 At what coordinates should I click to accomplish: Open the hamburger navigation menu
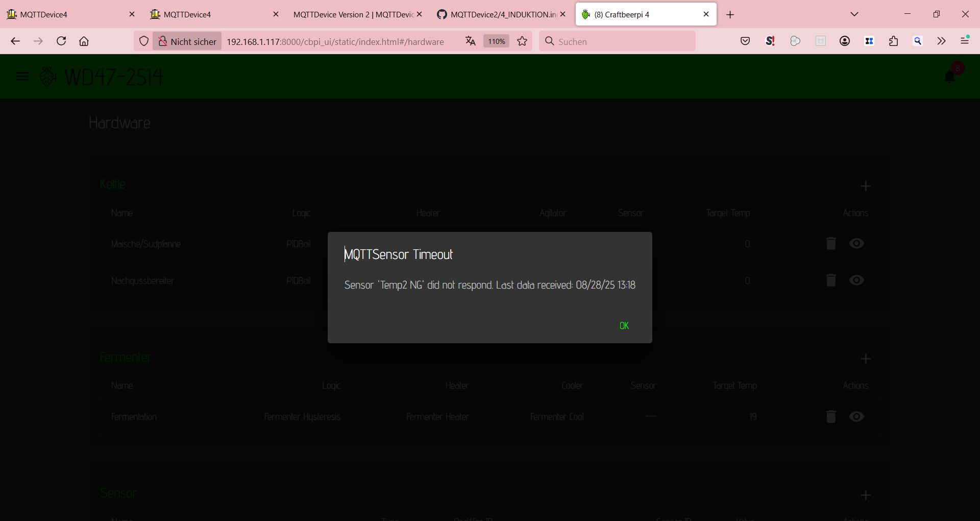[x=22, y=77]
